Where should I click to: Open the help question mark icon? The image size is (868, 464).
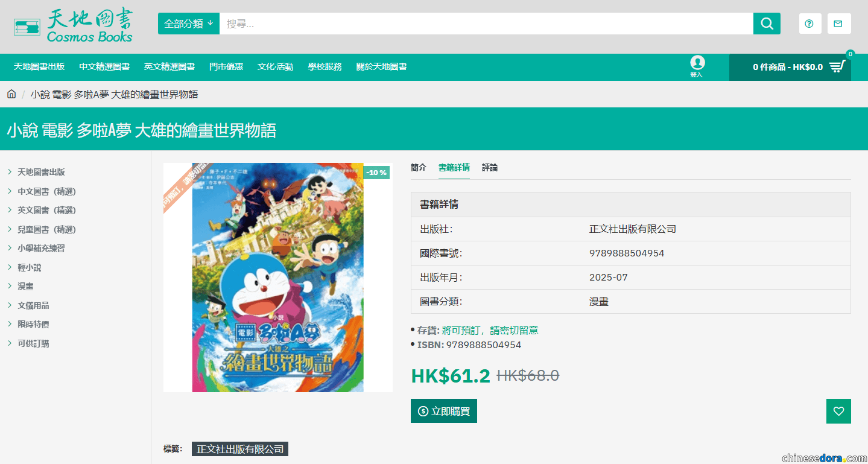click(x=809, y=24)
